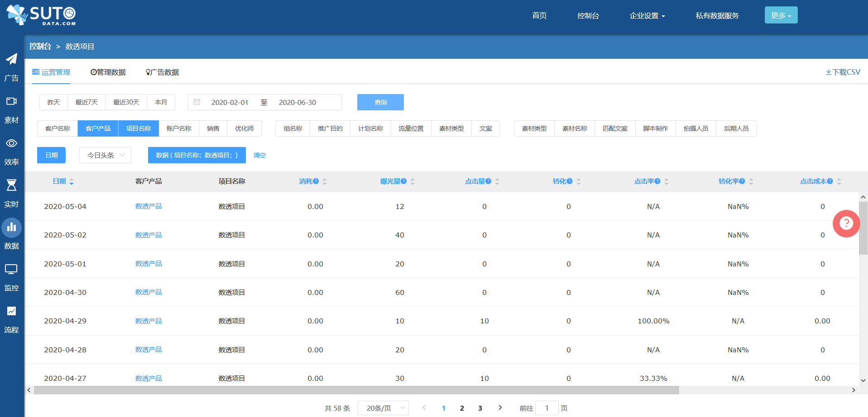
Task: Click the 曝光量 help question icon
Action: (x=404, y=181)
